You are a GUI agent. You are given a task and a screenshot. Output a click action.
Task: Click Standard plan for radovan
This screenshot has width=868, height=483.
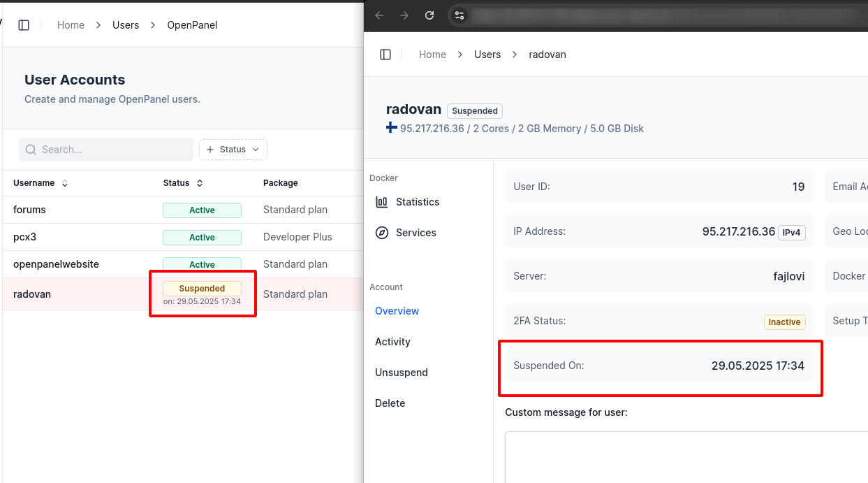[x=295, y=294]
